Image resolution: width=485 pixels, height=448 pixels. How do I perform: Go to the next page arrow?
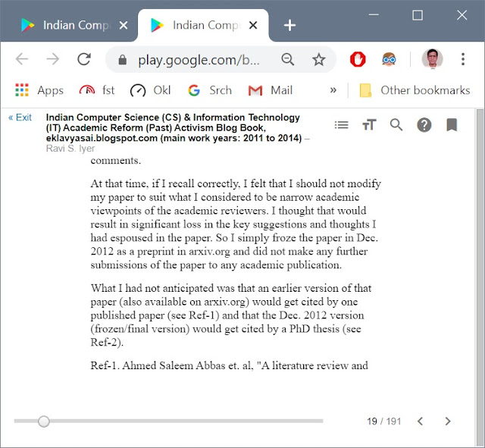[x=448, y=421]
